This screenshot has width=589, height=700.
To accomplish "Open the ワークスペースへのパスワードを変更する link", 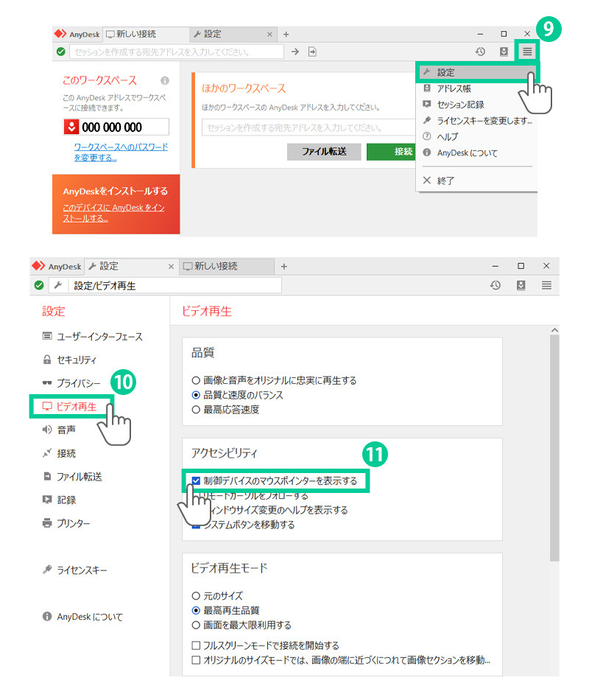I will [x=121, y=153].
